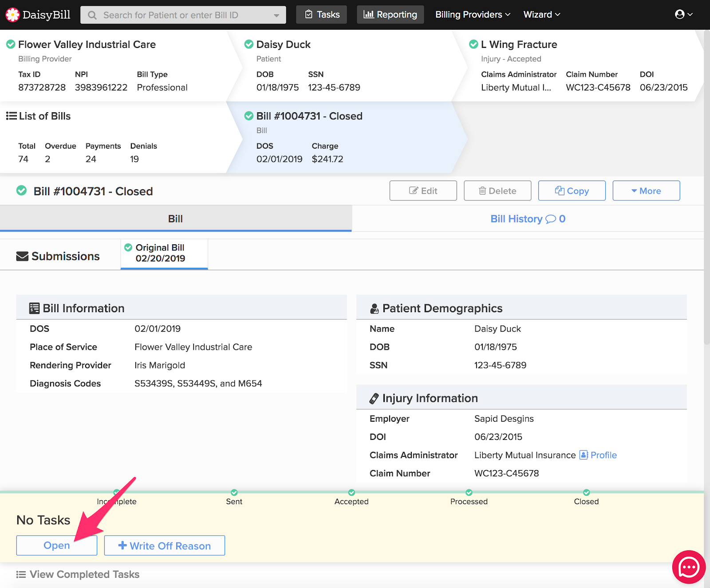Switch to the Bill tab
Image resolution: width=710 pixels, height=588 pixels.
click(x=176, y=219)
